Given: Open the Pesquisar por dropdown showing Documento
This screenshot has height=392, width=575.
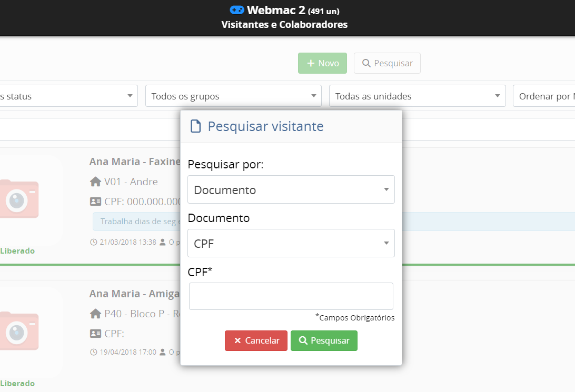Looking at the screenshot, I should [291, 189].
